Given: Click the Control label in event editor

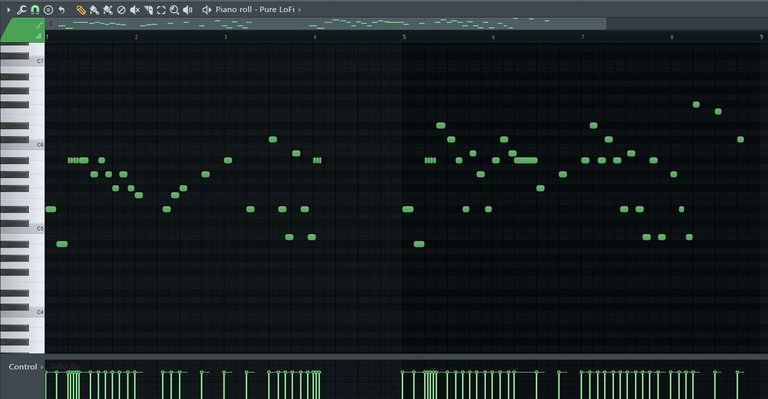Looking at the screenshot, I should click(23, 367).
